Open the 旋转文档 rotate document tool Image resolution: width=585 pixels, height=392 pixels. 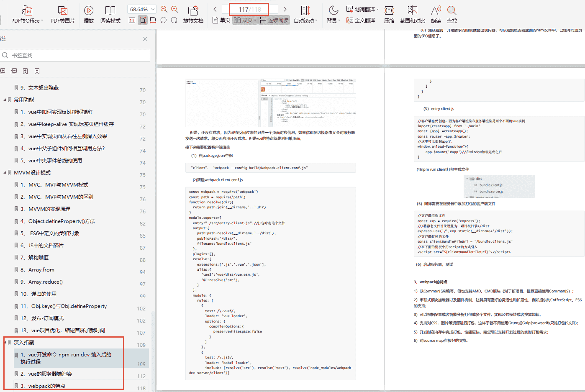pyautogui.click(x=193, y=14)
